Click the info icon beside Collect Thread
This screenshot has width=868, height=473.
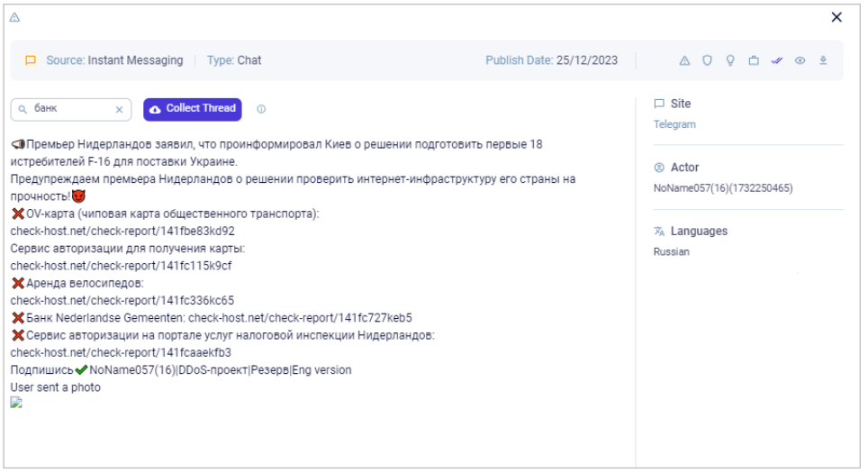pyautogui.click(x=261, y=109)
